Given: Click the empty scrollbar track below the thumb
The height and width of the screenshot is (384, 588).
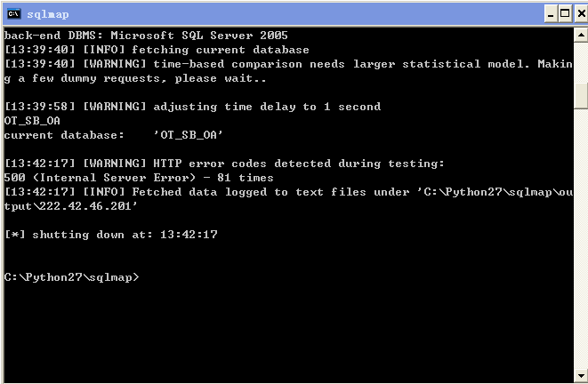Looking at the screenshot, I should point(581,238).
